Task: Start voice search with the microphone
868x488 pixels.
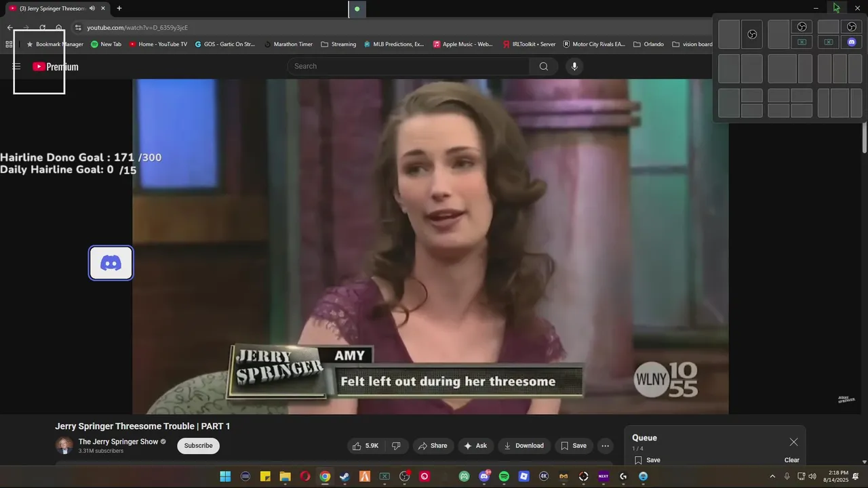Action: pos(574,66)
